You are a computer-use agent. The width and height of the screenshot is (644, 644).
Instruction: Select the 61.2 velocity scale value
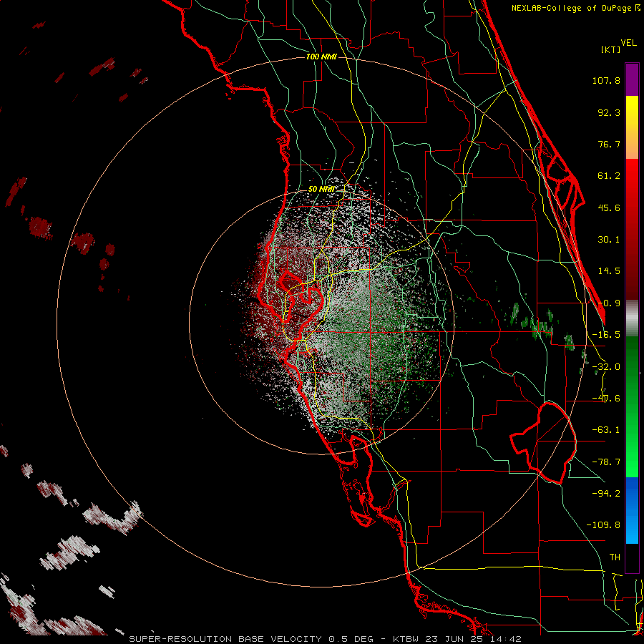click(x=609, y=176)
